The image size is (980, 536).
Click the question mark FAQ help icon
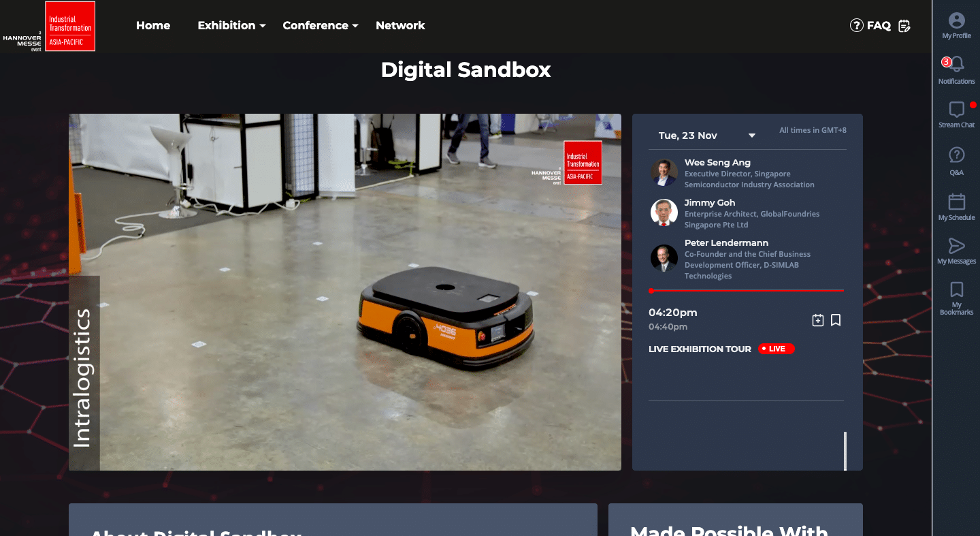[856, 25]
